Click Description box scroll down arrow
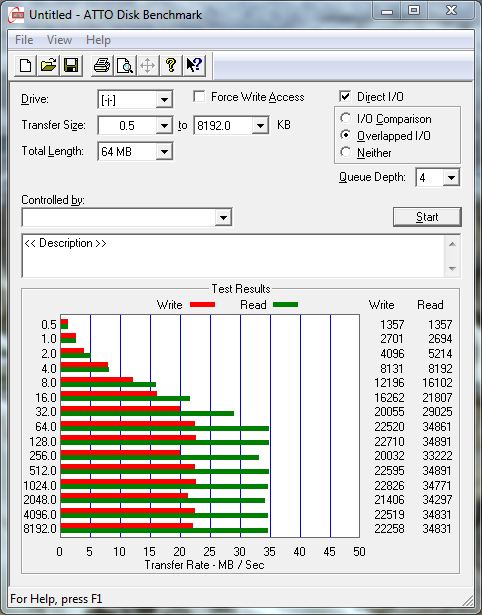 [x=452, y=269]
